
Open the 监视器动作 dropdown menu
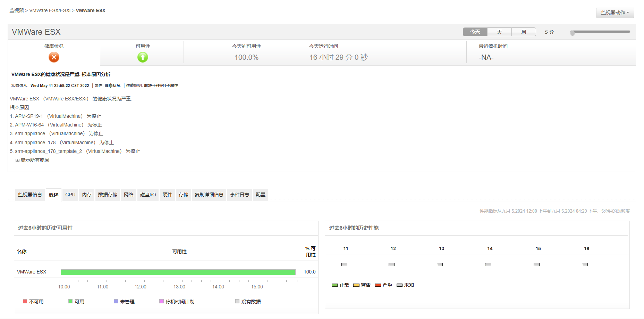[x=615, y=13]
